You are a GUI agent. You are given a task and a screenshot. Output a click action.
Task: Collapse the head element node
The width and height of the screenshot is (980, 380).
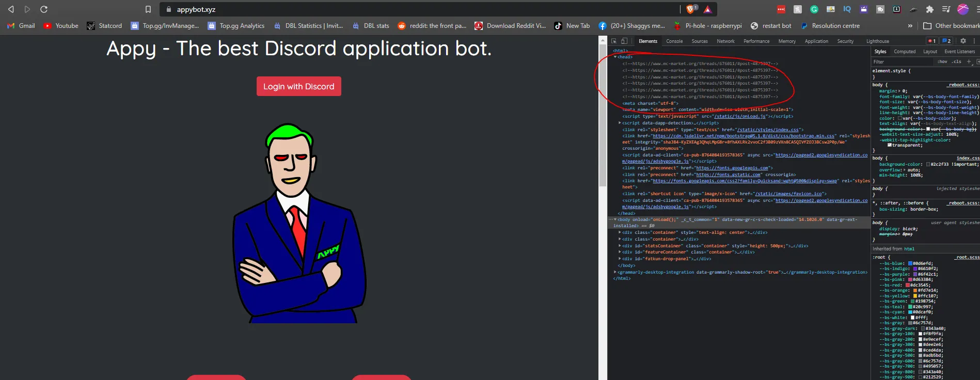(x=615, y=57)
